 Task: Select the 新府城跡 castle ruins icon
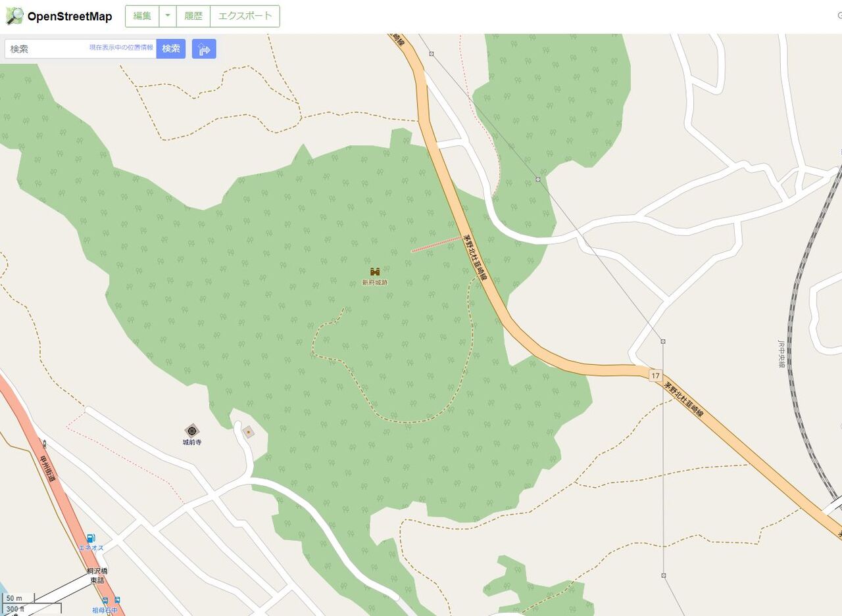[375, 272]
